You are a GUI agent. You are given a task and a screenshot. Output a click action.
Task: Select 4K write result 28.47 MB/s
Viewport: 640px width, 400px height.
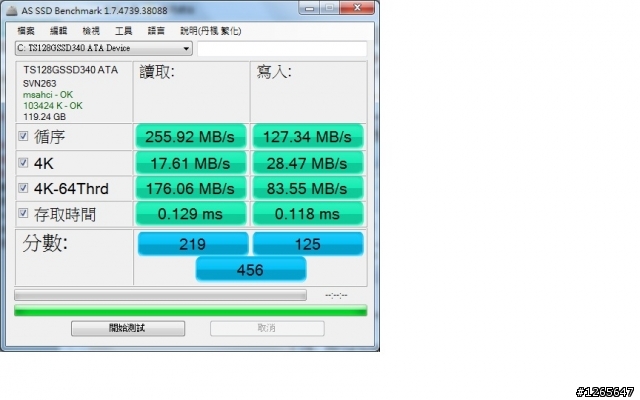pyautogui.click(x=308, y=163)
